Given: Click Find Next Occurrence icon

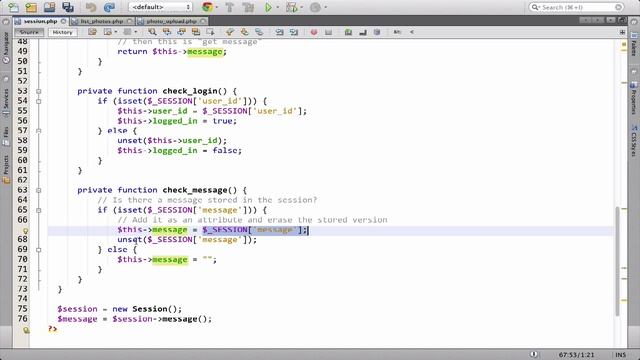Looking at the screenshot, I should (182, 32).
